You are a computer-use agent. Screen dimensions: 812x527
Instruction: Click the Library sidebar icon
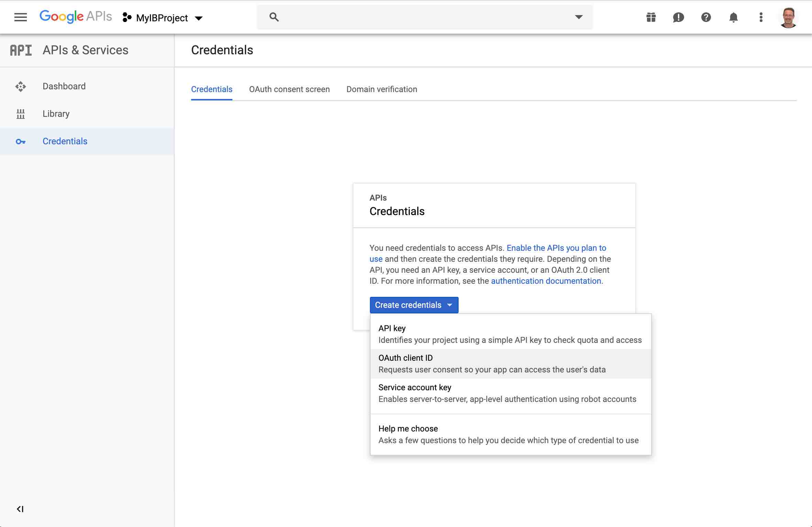click(x=21, y=114)
